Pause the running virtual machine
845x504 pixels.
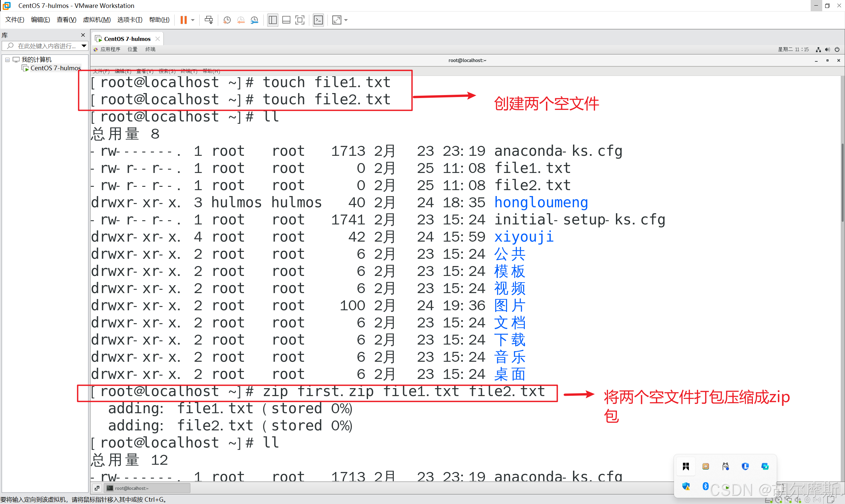(x=184, y=20)
